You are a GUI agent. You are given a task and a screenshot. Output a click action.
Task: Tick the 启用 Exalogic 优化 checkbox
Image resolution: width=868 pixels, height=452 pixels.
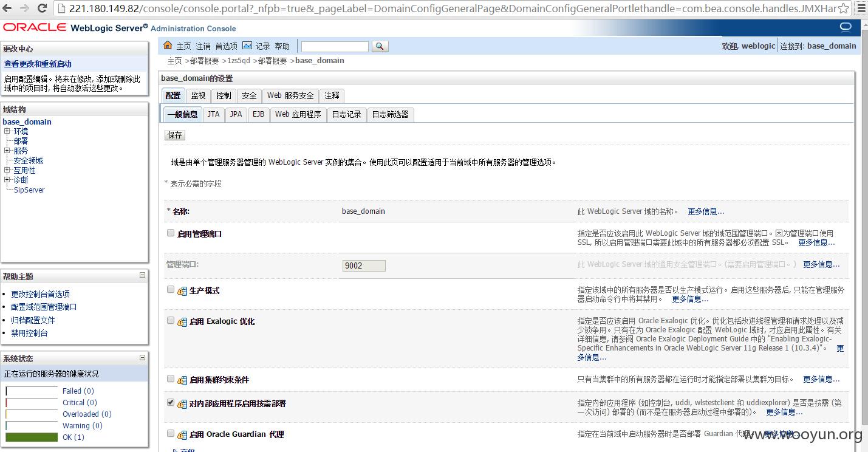(171, 321)
